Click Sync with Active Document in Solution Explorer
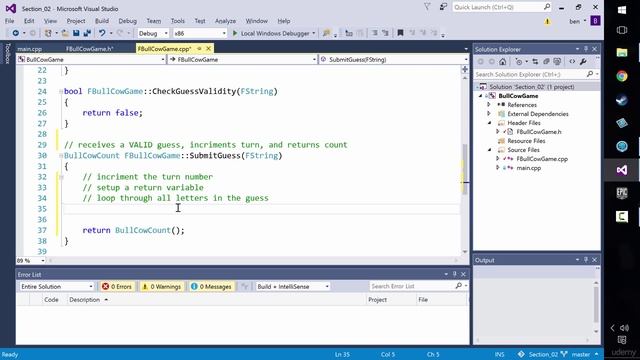This screenshot has width=640, height=360. click(x=535, y=62)
